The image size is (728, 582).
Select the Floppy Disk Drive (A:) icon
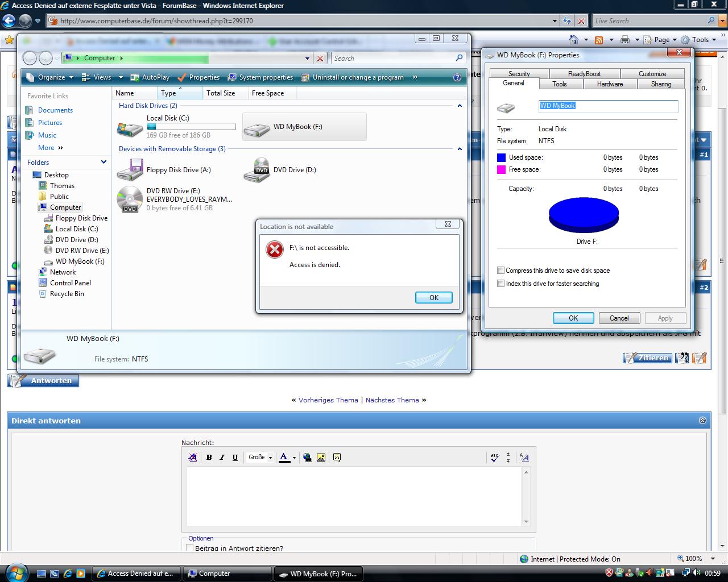coord(130,170)
